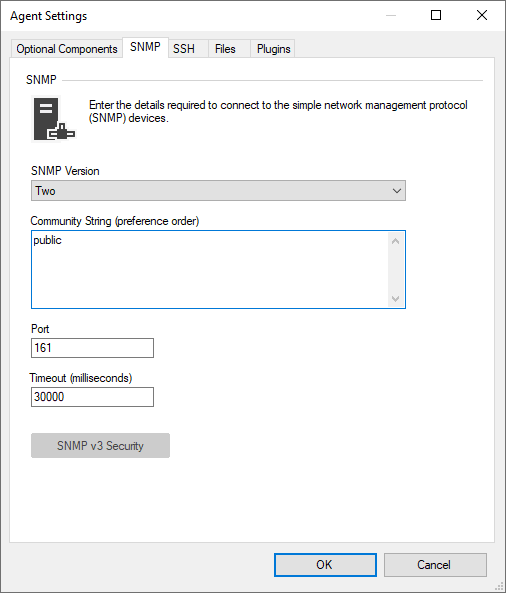The image size is (506, 593).
Task: Go to the Files tab
Action: pyautogui.click(x=225, y=49)
